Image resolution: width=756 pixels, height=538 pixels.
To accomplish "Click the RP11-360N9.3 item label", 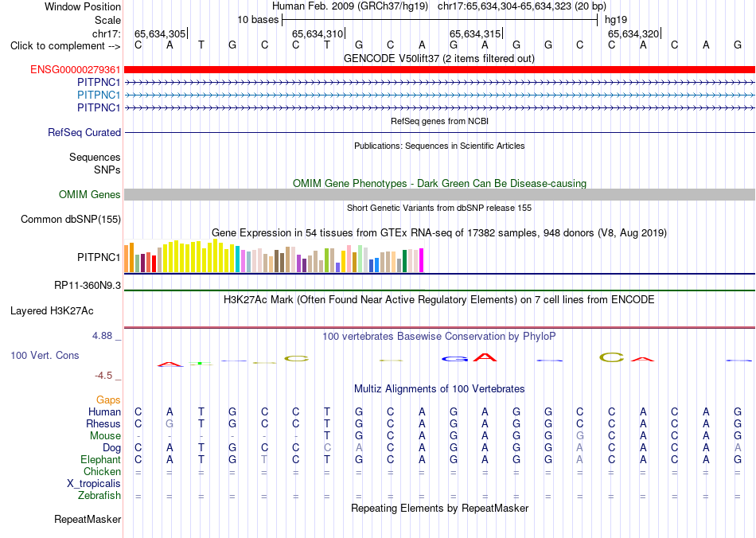I will [x=88, y=286].
